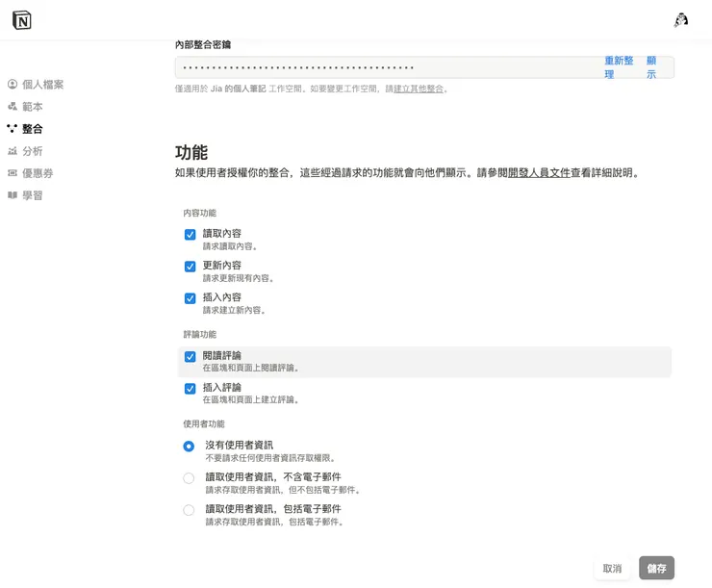Open the 建立其他整合 link
The height and width of the screenshot is (588, 712).
click(x=419, y=89)
